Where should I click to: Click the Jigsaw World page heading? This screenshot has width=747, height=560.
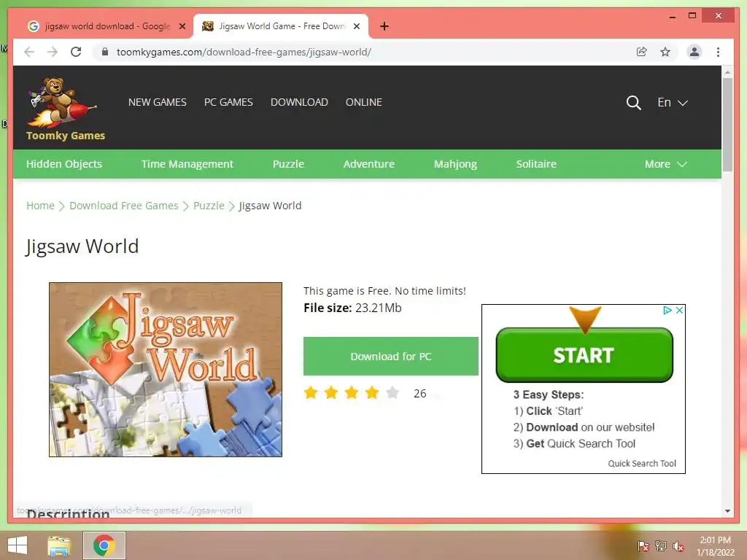point(82,246)
